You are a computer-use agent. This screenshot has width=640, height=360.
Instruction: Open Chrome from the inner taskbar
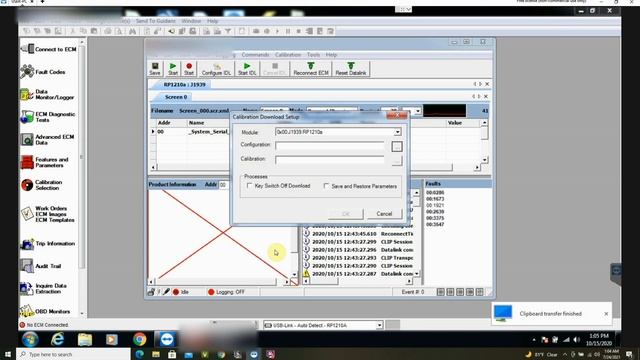[x=140, y=339]
